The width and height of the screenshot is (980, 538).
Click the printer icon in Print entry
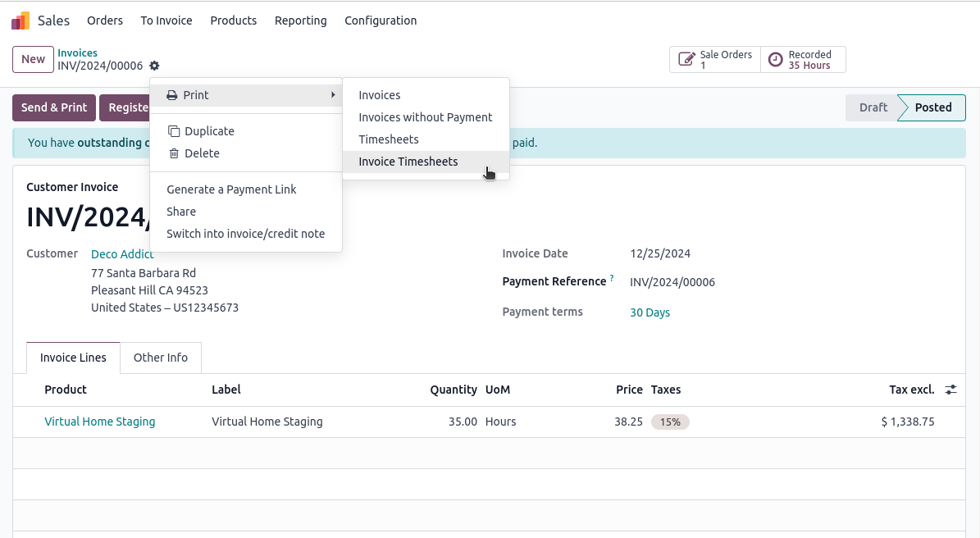172,95
